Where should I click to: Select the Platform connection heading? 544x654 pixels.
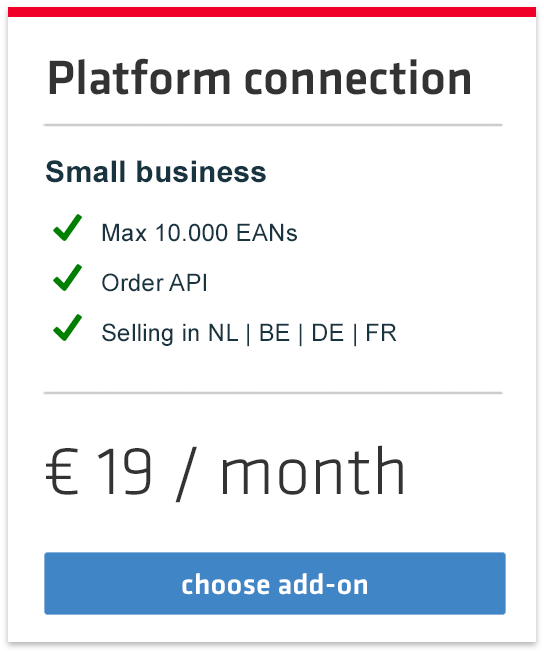pos(259,79)
